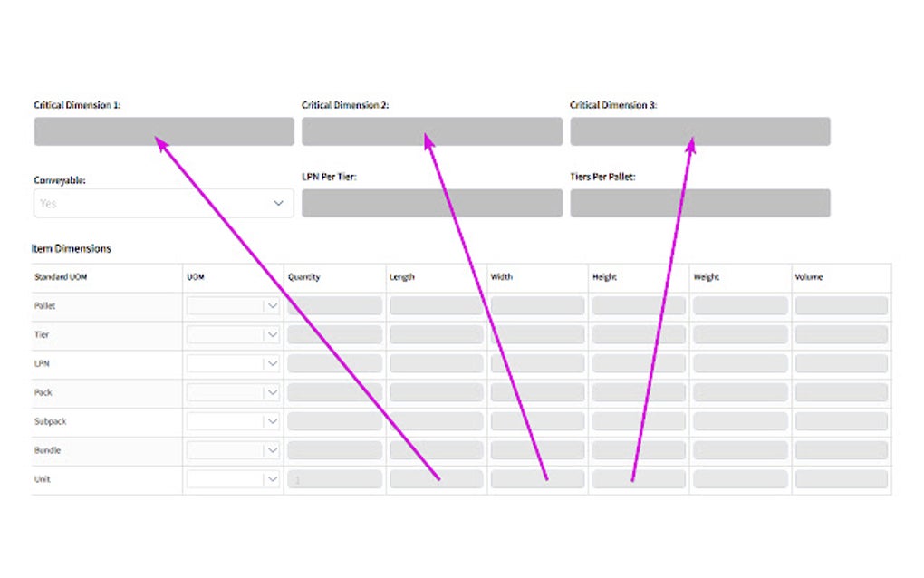Select the Pallet row Length field
924x578 pixels.
(x=436, y=306)
